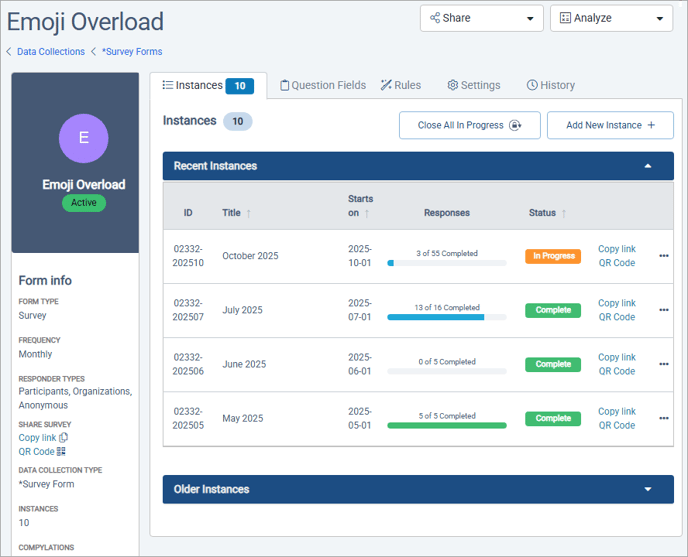Screen dimensions: 688x557
Task: Open the three-dot menu for June 2025
Action: click(x=663, y=364)
